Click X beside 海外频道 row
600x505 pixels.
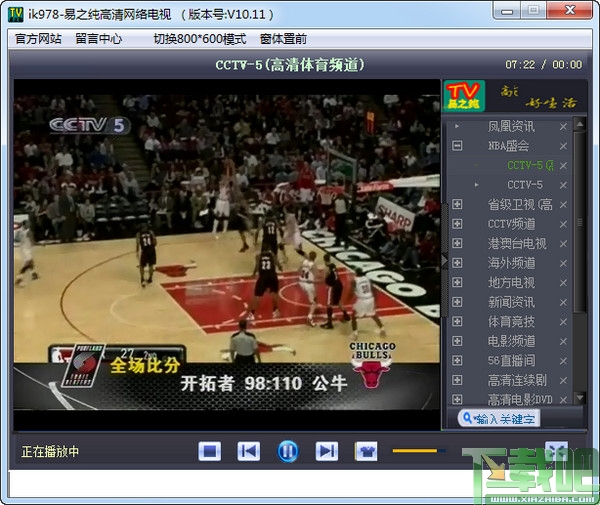tap(563, 263)
